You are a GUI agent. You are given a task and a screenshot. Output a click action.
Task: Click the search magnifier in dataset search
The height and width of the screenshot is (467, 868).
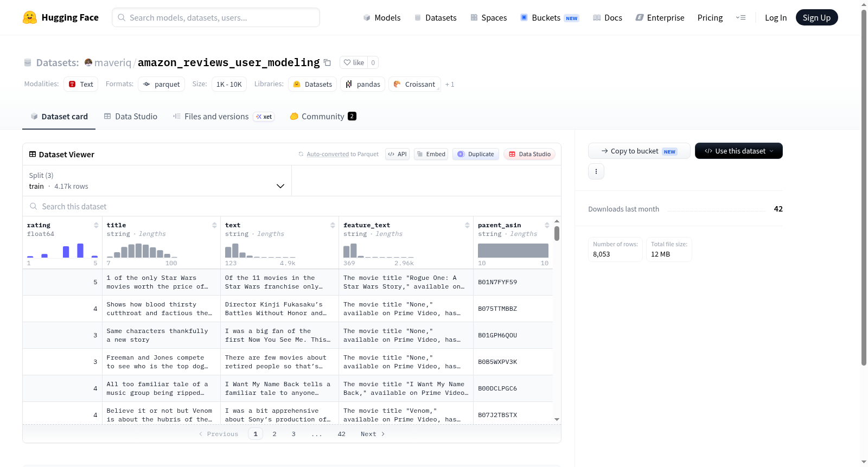point(34,206)
